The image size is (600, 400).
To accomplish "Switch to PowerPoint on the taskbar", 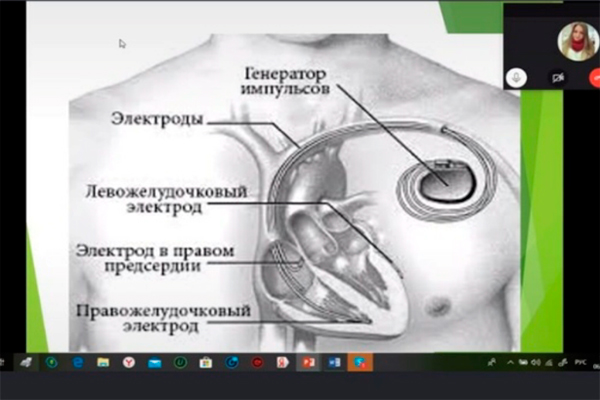I will pos(308,361).
